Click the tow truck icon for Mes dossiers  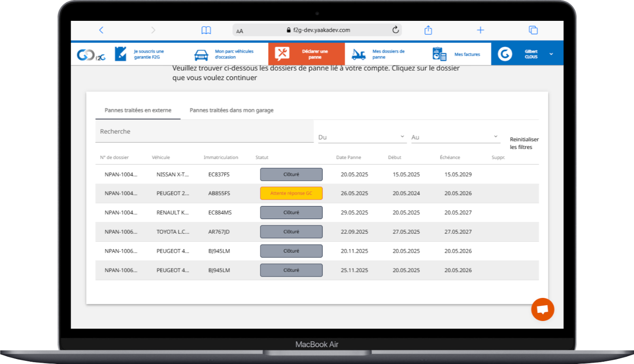pos(359,54)
